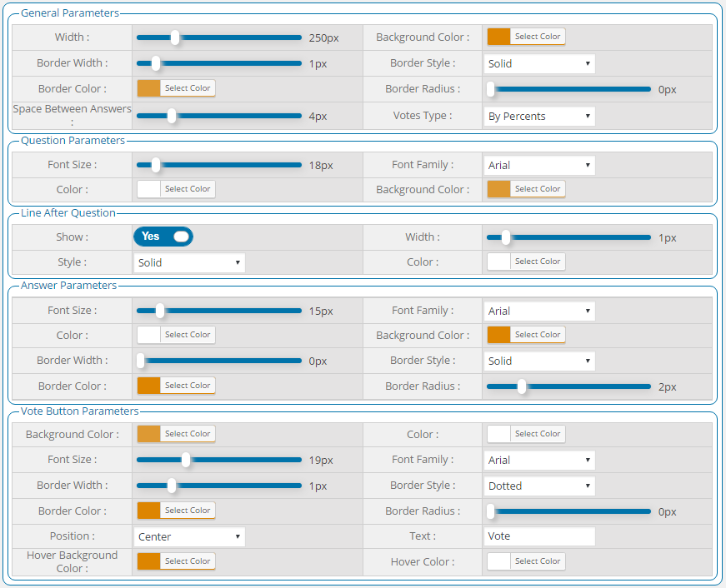The image size is (726, 588).
Task: Choose the Question text Color swatch
Action: pyautogui.click(x=176, y=189)
